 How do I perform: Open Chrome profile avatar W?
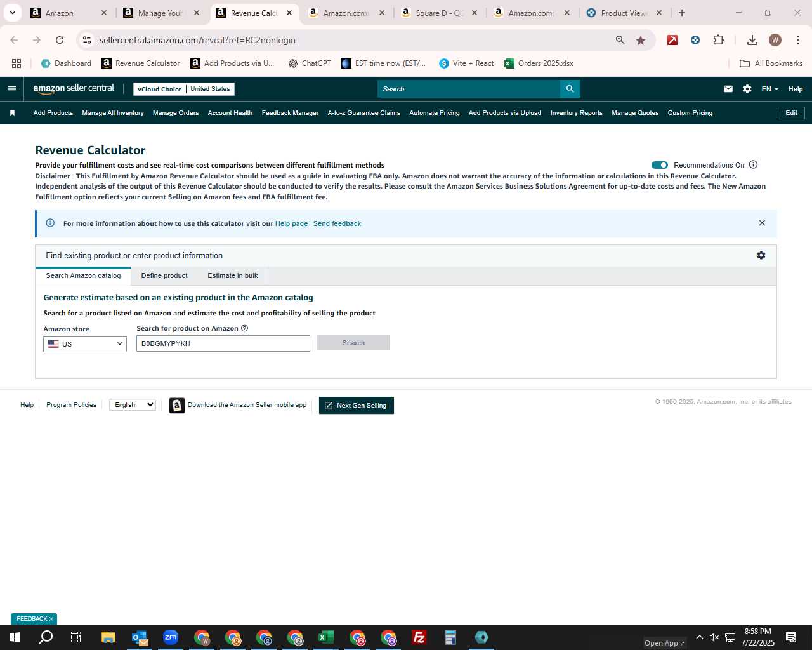(775, 40)
